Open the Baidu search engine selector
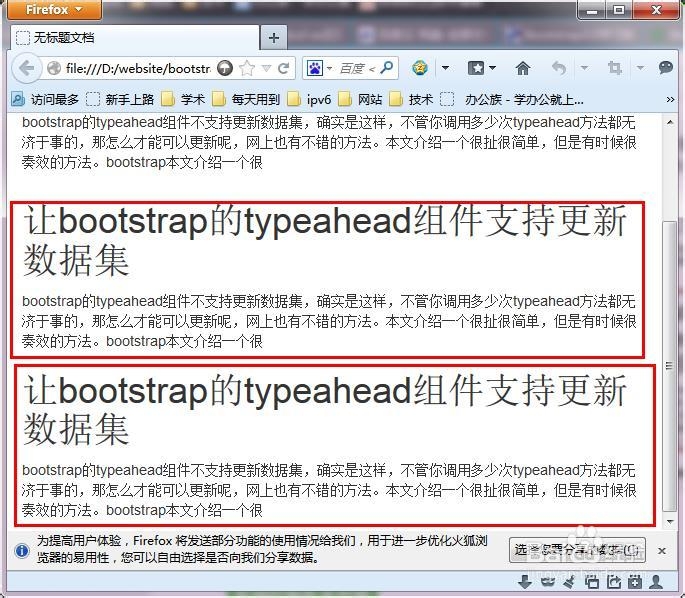The height and width of the screenshot is (598, 685). pyautogui.click(x=319, y=68)
